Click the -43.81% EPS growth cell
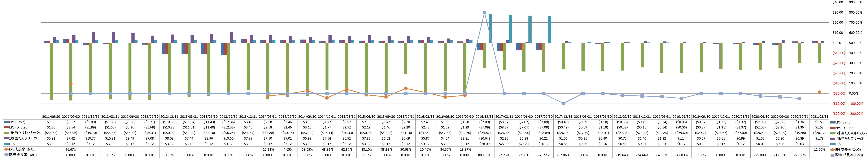 click(x=327, y=149)
